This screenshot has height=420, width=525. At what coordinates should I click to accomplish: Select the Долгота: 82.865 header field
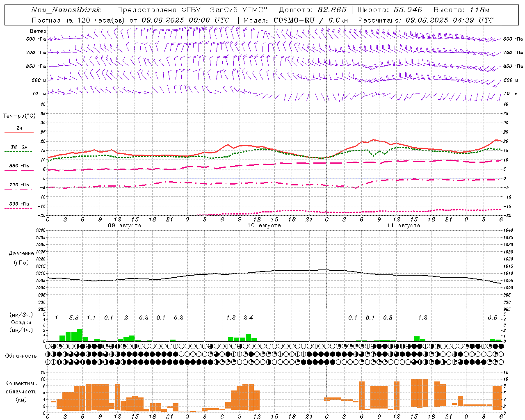(313, 10)
